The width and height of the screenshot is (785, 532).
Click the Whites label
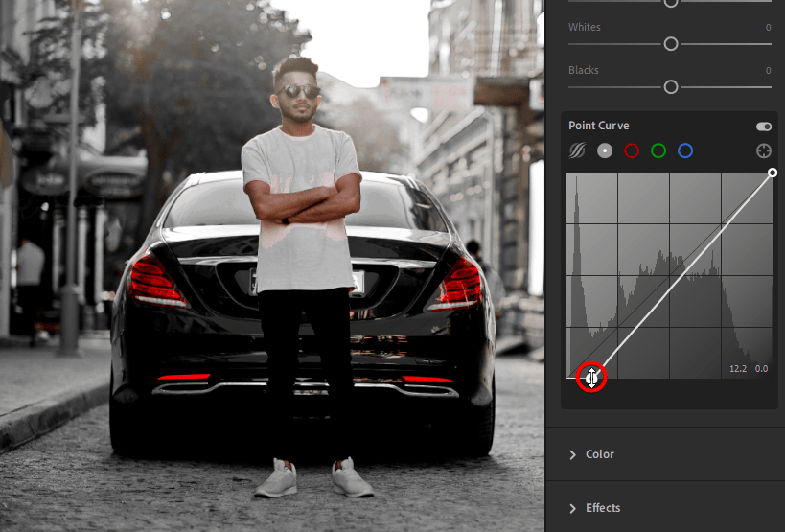585,27
